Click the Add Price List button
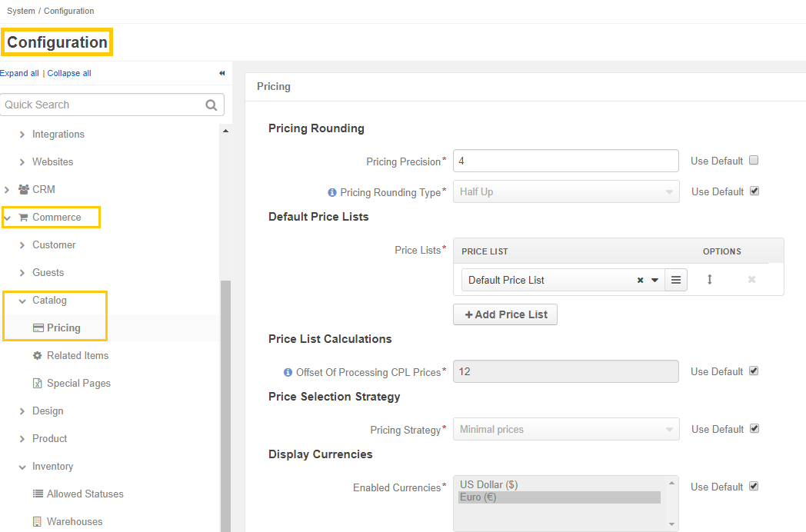The image size is (806, 532). tap(505, 314)
